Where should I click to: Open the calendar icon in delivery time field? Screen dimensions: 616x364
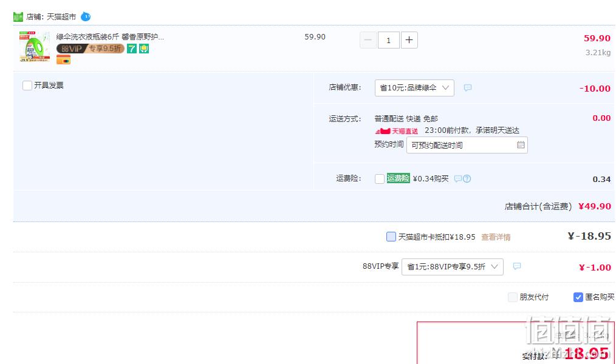[521, 145]
